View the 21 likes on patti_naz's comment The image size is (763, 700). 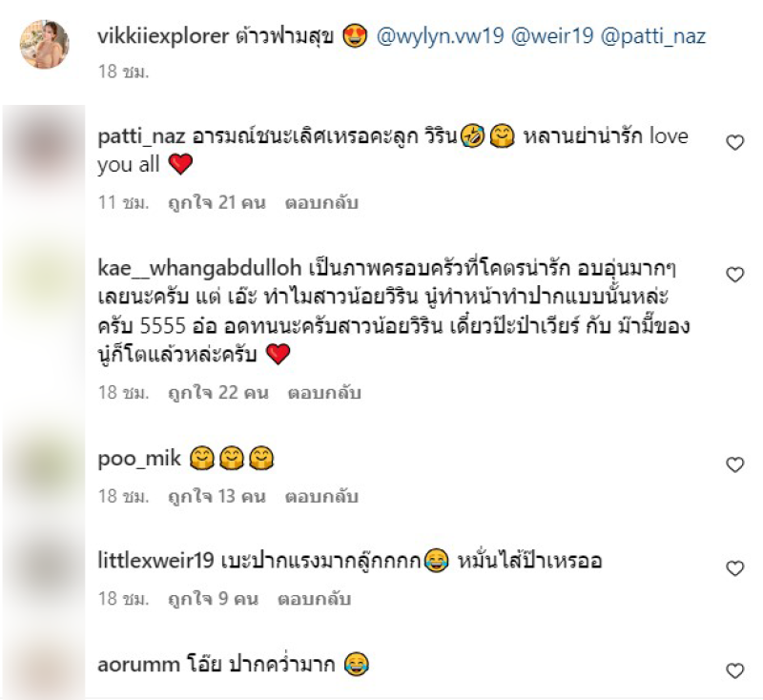[x=217, y=202]
